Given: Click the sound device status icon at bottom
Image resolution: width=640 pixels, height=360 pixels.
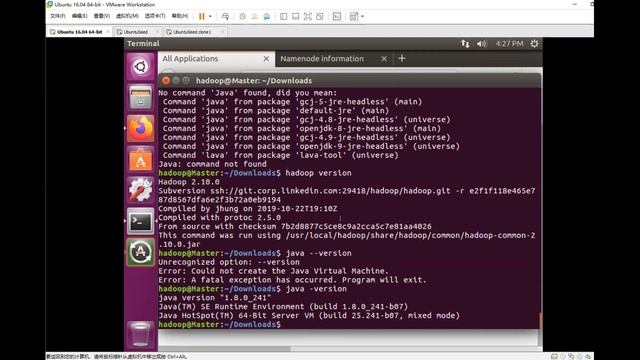Looking at the screenshot, I should pos(588,356).
